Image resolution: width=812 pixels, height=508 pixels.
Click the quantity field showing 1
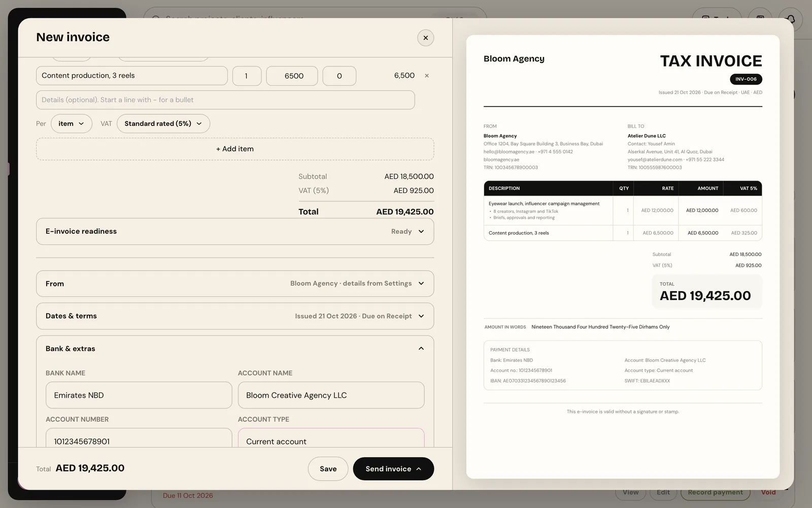(x=247, y=76)
